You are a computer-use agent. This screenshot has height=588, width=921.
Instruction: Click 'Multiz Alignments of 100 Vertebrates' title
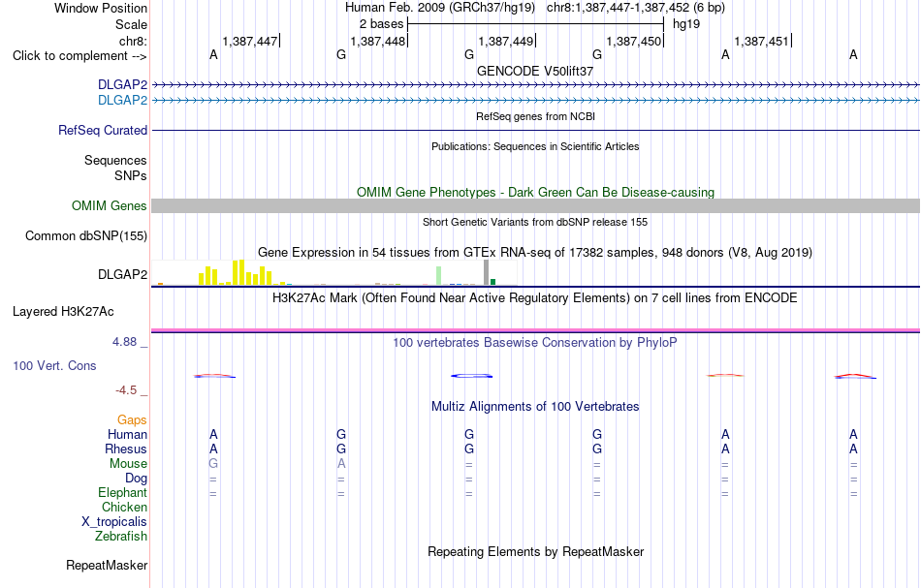(535, 407)
